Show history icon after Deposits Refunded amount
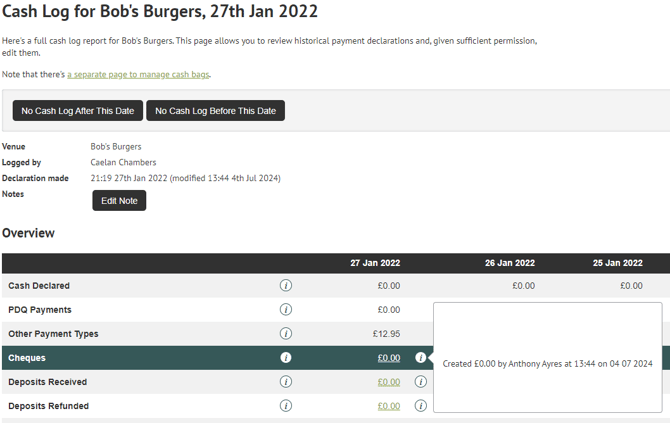The height and width of the screenshot is (423, 670). click(x=420, y=405)
